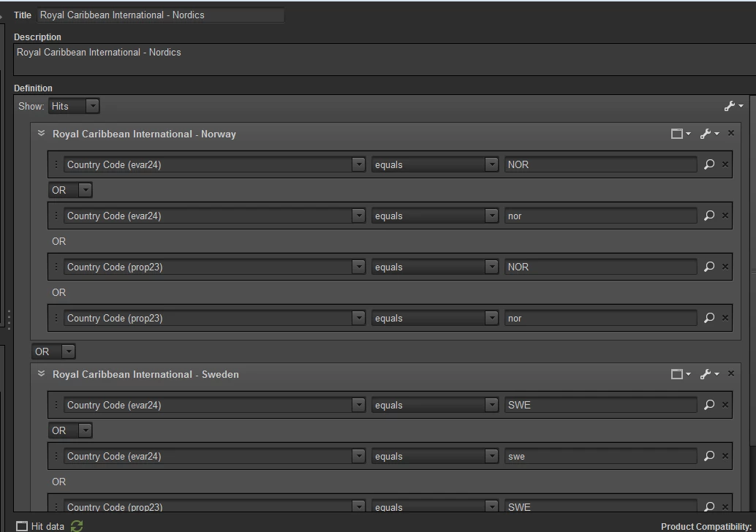Viewport: 756px width, 532px height.
Task: Remove the Sweden container
Action: [731, 373]
